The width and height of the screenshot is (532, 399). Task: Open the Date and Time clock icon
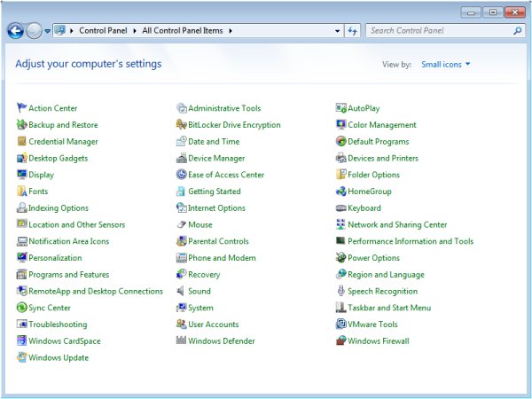(182, 141)
